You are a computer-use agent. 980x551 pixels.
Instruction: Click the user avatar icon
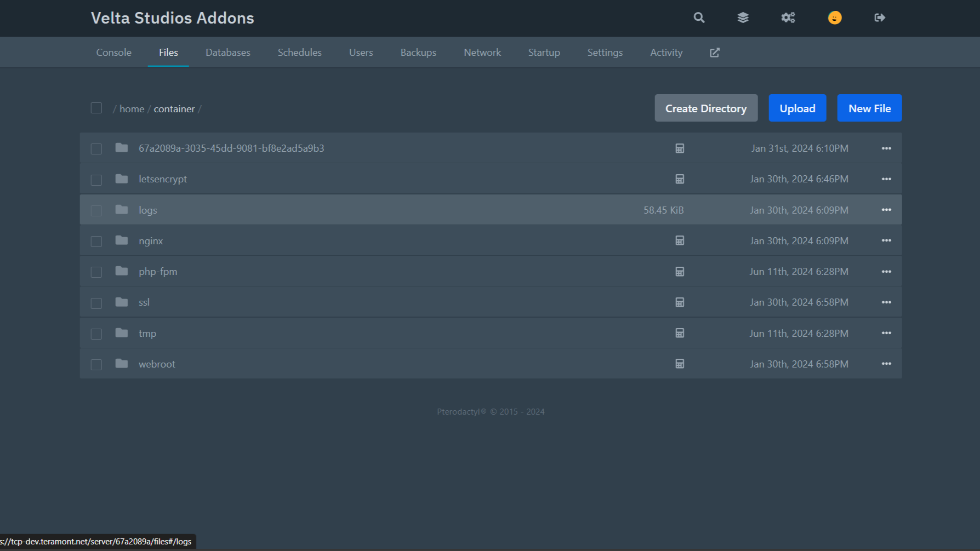[x=834, y=18]
